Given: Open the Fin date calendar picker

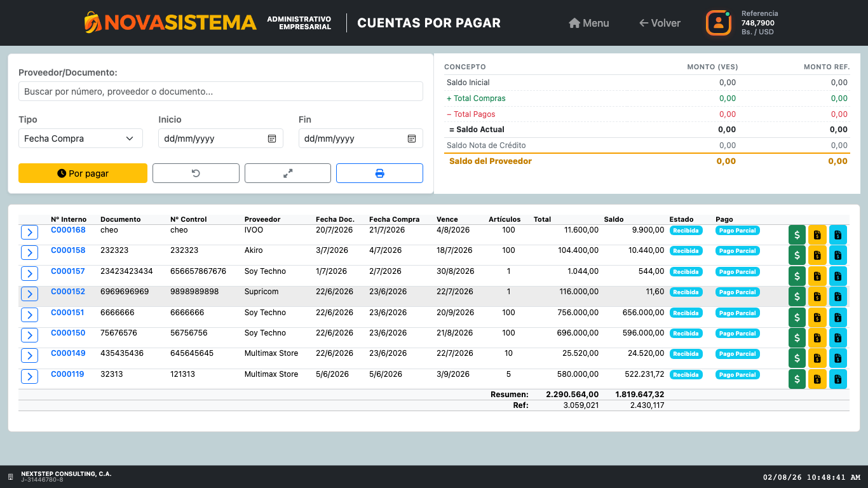Looking at the screenshot, I should 412,139.
